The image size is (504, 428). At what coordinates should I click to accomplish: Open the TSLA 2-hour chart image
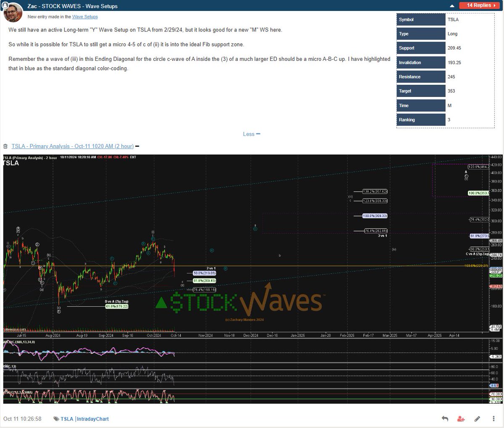253,279
